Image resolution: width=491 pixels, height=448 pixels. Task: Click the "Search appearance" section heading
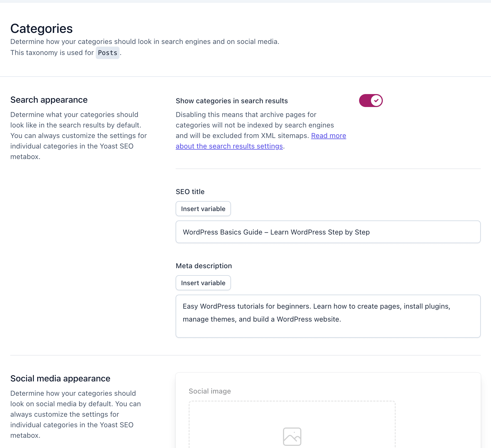[49, 99]
